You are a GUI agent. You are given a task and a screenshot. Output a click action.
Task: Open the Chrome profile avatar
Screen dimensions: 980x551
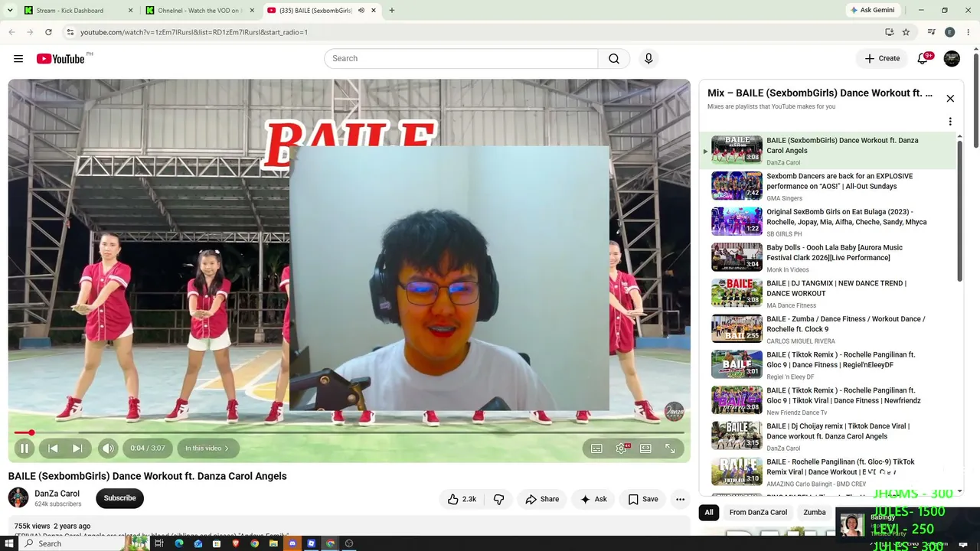tap(949, 32)
